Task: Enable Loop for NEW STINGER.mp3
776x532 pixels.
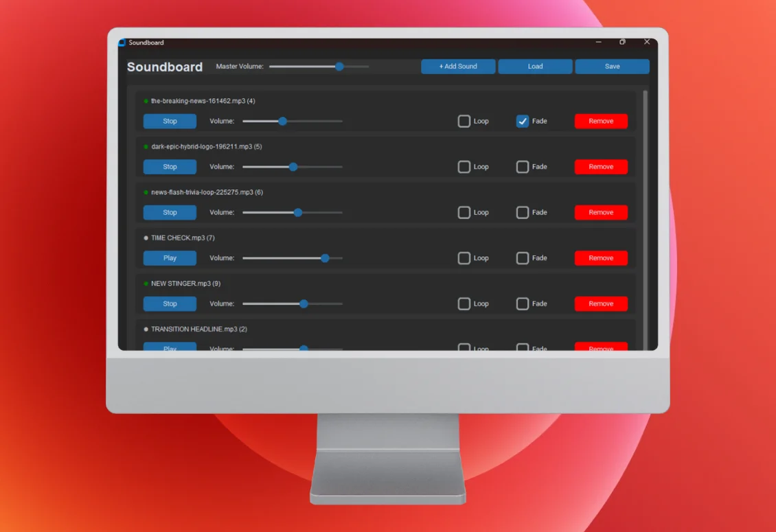Action: click(x=464, y=303)
